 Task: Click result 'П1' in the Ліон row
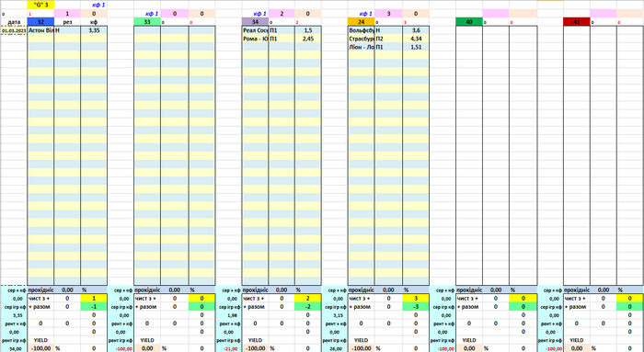pyautogui.click(x=388, y=47)
